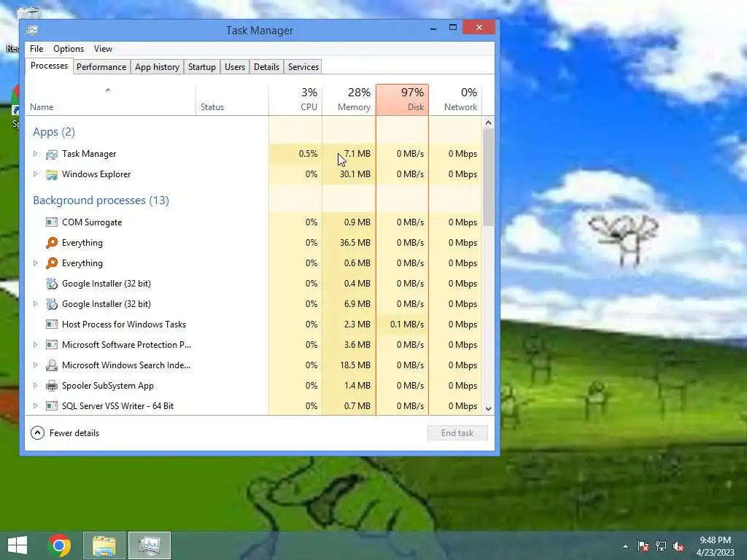The width and height of the screenshot is (747, 560).
Task: Click the icon of Google Installer row showing 6.9 MB
Action: pyautogui.click(x=52, y=304)
